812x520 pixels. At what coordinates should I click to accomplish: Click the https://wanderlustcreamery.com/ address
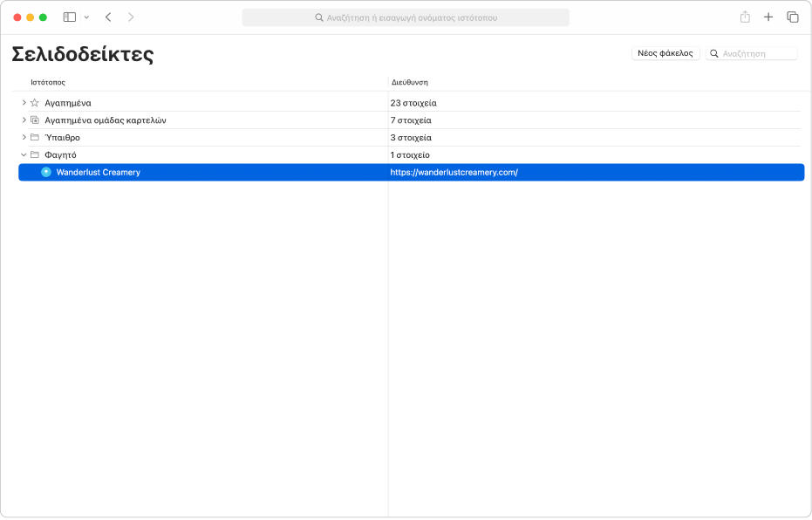point(454,173)
